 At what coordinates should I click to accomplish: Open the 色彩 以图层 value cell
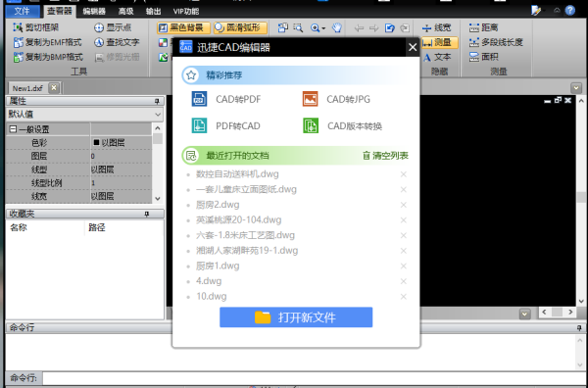[121, 143]
